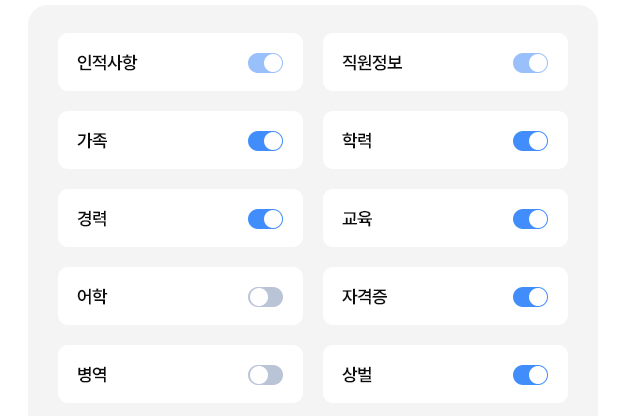Toggle the 인적사항 switch
This screenshot has height=416, width=625.
(265, 63)
